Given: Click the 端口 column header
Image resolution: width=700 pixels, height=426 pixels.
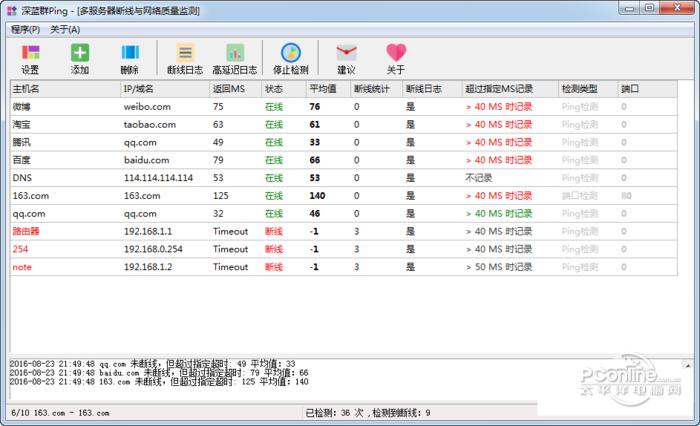Looking at the screenshot, I should coord(648,89).
